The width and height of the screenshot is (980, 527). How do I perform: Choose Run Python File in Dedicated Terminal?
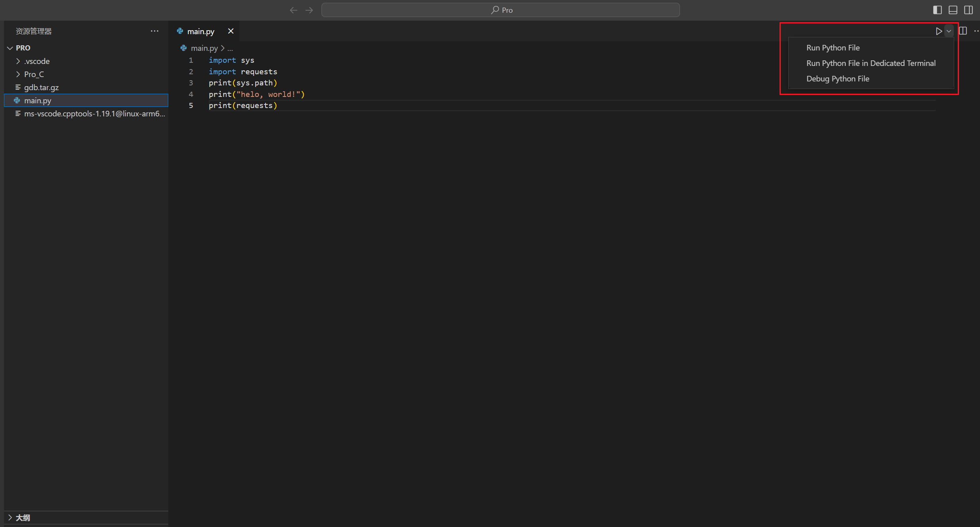click(x=871, y=63)
